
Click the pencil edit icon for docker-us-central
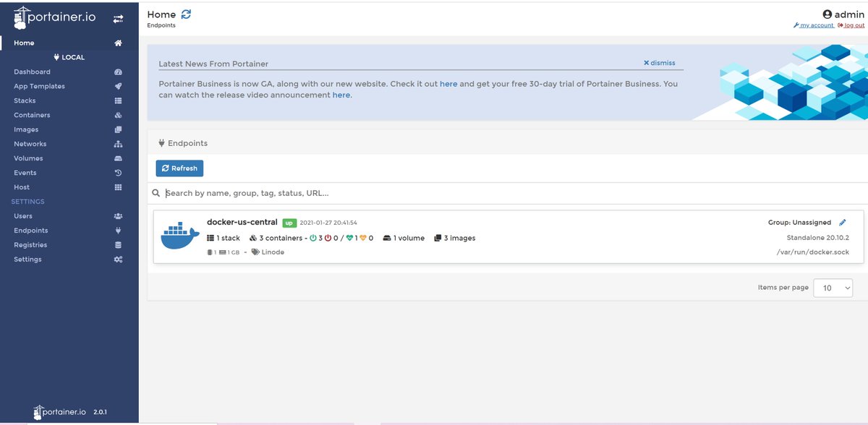click(842, 223)
